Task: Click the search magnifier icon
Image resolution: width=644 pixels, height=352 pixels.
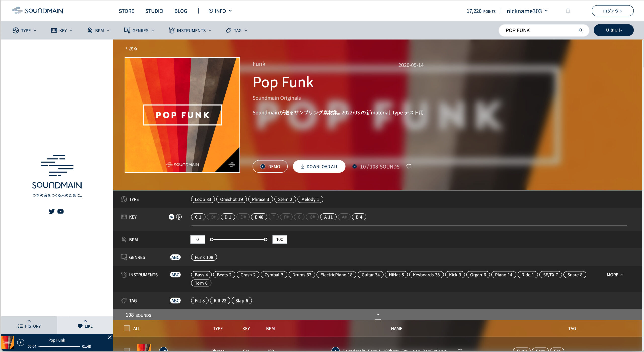Action: coord(581,30)
